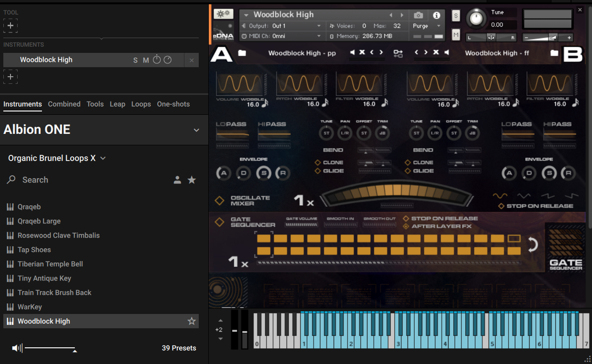Select the sawtooth wave oscillator shape
The width and height of the screenshot is (592, 364).
pos(547,196)
